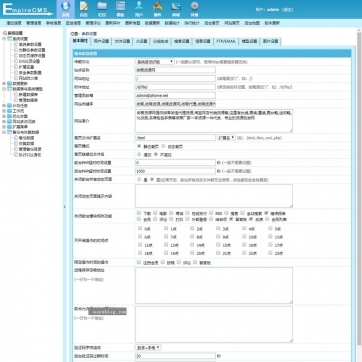
Task: Open the extension name dropdown beside .html
Action: [x=226, y=137]
